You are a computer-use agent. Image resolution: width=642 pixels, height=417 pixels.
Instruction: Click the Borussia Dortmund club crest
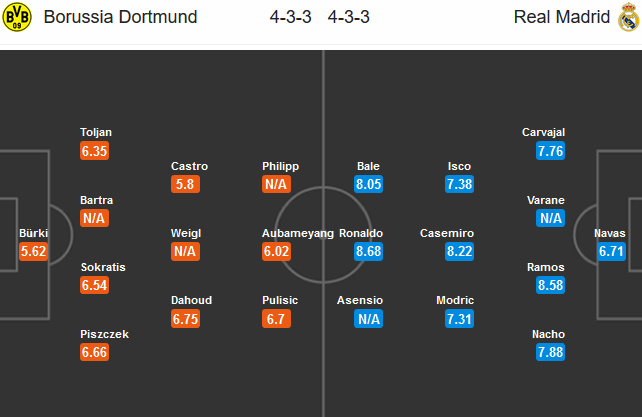tap(17, 17)
